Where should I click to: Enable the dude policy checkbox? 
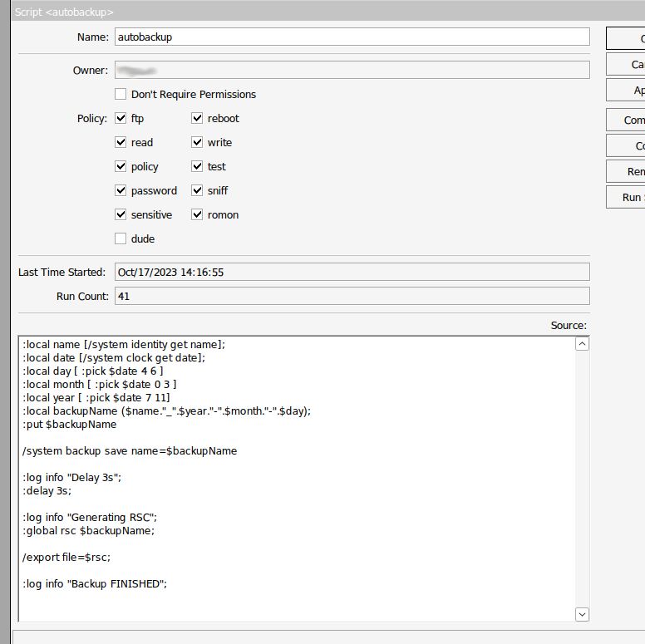[121, 238]
